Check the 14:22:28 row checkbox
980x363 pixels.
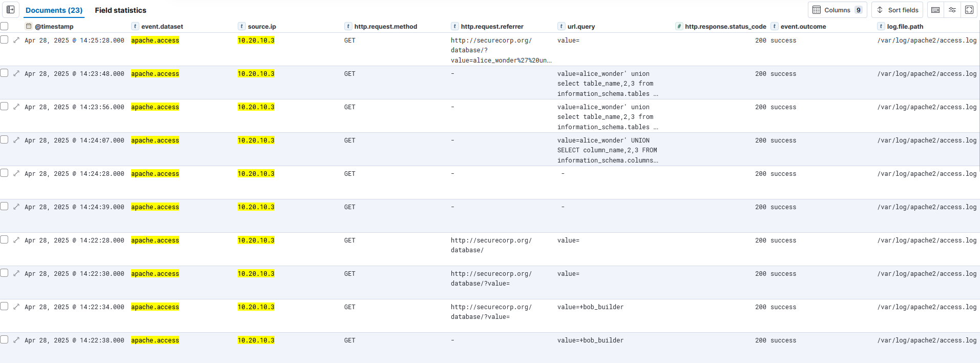[5, 240]
